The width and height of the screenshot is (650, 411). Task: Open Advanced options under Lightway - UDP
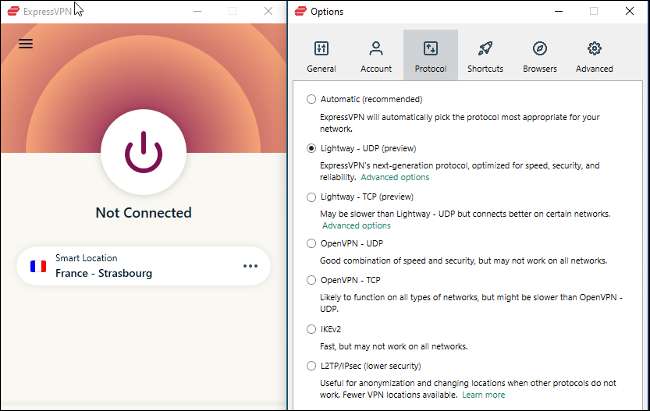pos(395,177)
